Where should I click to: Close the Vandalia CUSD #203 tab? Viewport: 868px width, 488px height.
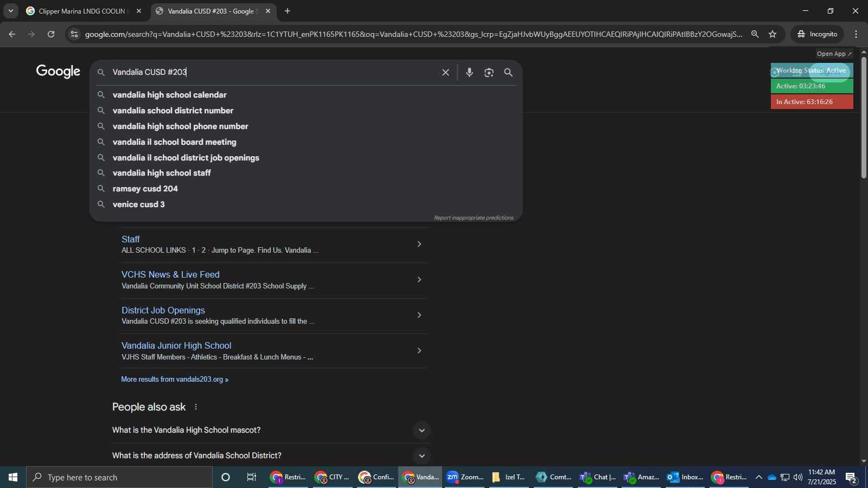pyautogui.click(x=268, y=11)
